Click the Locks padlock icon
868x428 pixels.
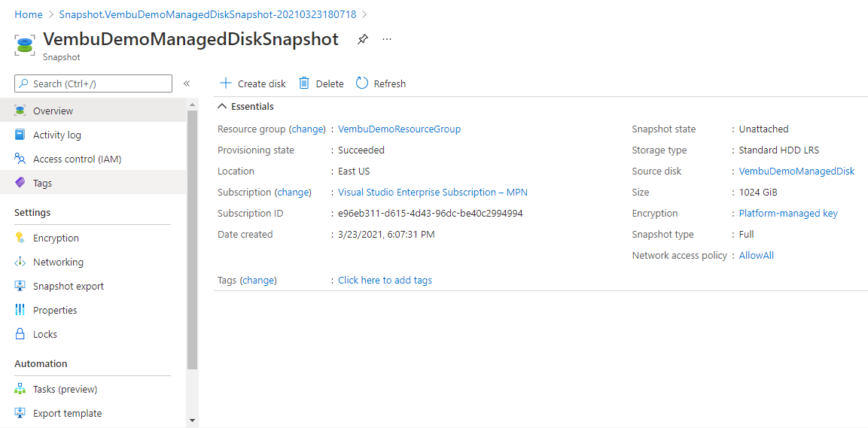click(20, 334)
